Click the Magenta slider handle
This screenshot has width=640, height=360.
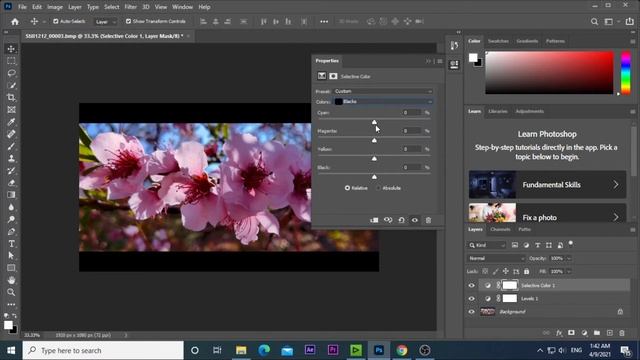click(374, 140)
